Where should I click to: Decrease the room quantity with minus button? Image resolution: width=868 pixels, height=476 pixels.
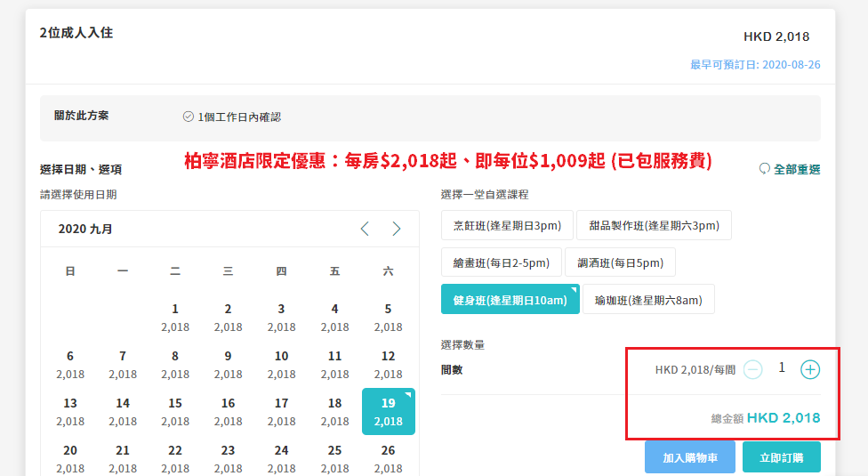[x=753, y=369]
